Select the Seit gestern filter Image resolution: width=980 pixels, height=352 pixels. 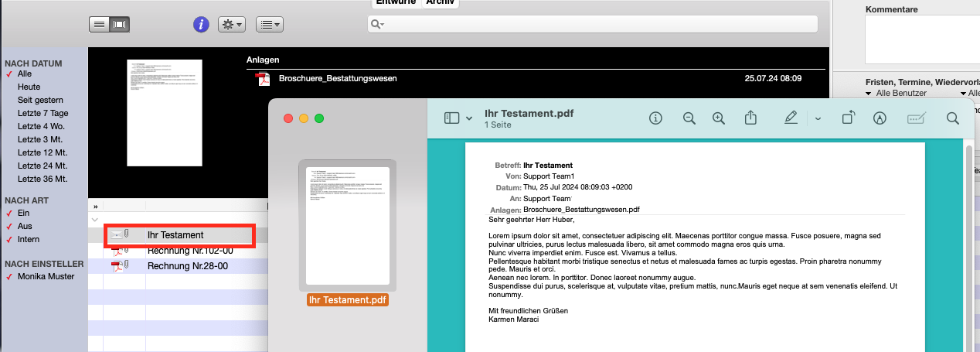coord(40,100)
